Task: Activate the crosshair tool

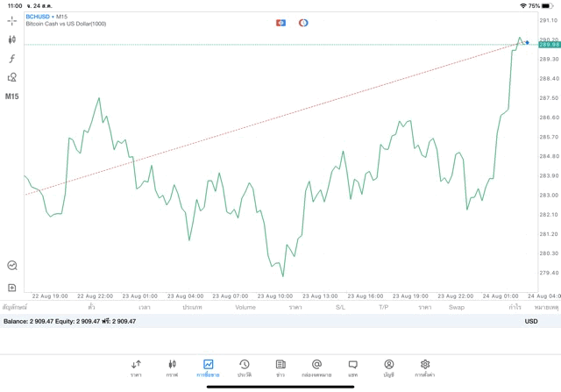Action: point(12,20)
